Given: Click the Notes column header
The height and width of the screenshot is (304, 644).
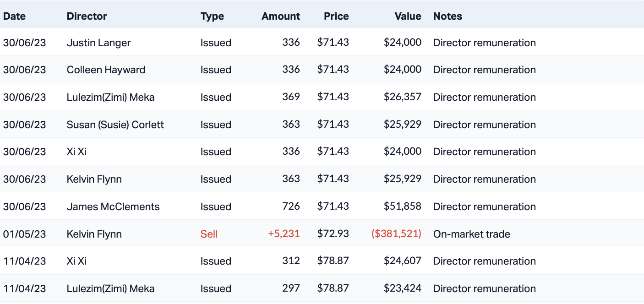Looking at the screenshot, I should [448, 16].
